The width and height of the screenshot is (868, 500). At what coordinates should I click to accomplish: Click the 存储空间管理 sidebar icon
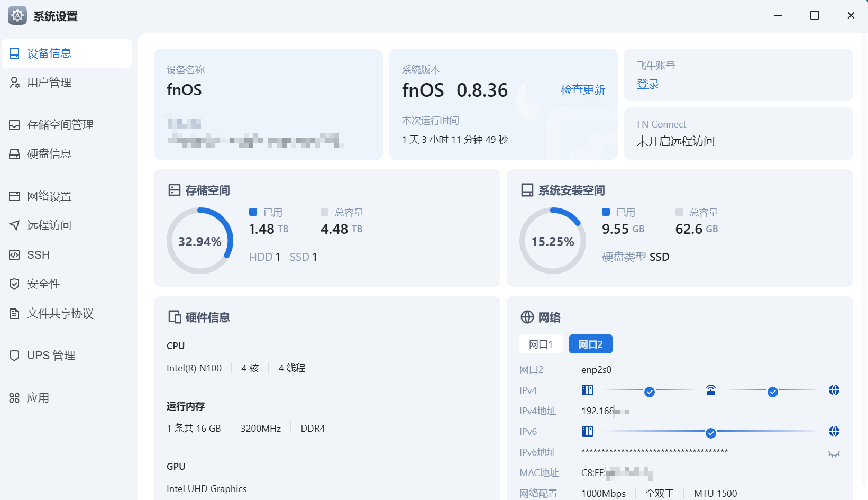click(14, 125)
